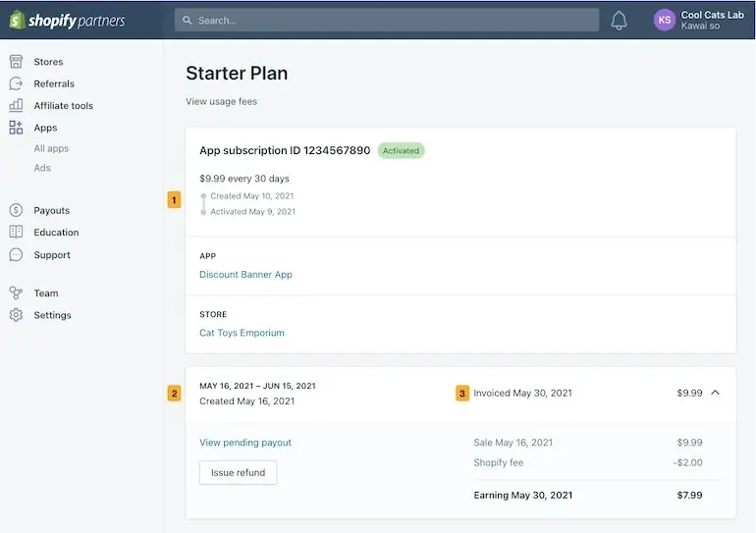
Task: Click the Settings gear icon
Action: coord(16,315)
